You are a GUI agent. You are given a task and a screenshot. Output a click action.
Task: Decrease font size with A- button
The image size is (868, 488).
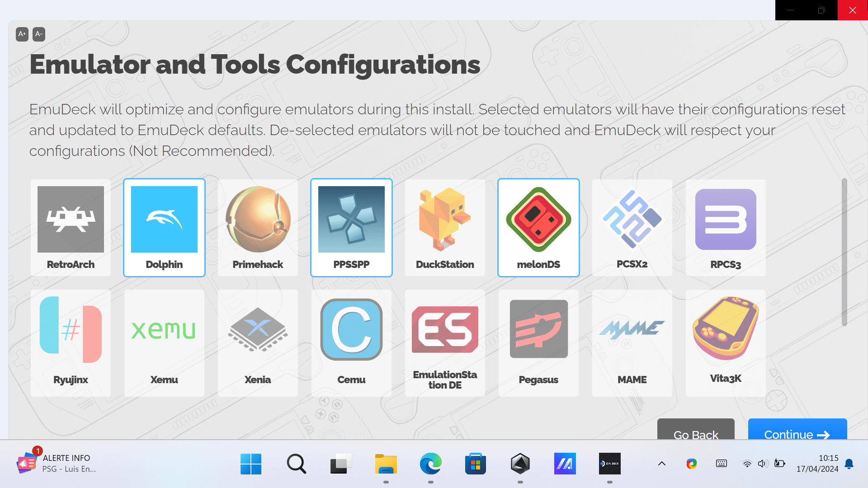click(x=39, y=34)
